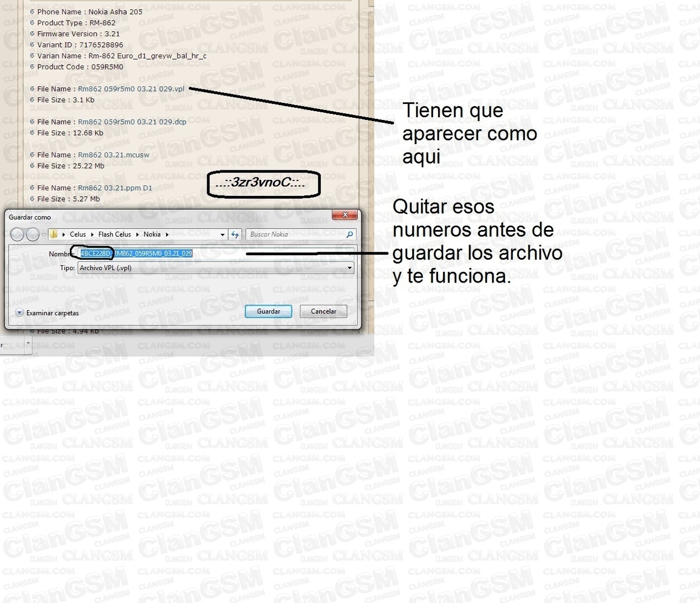Click the folder icon in address bar
This screenshot has width=700, height=603.
click(x=54, y=234)
